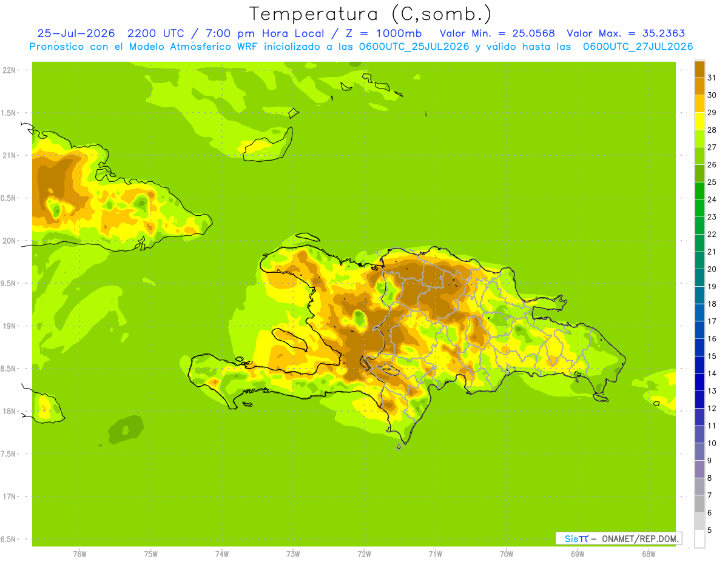This screenshot has height=562, width=728.
Task: Click the '22N' latitude label
Action: (10, 70)
